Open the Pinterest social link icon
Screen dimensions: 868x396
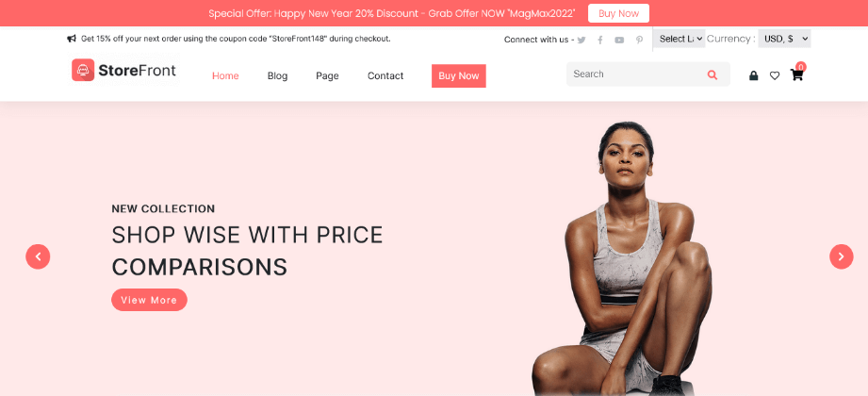[x=639, y=40]
